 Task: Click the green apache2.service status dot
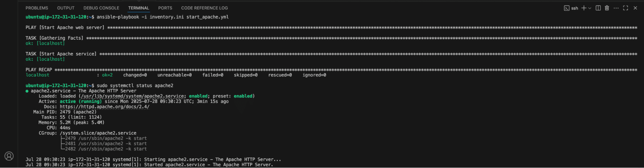click(27, 91)
